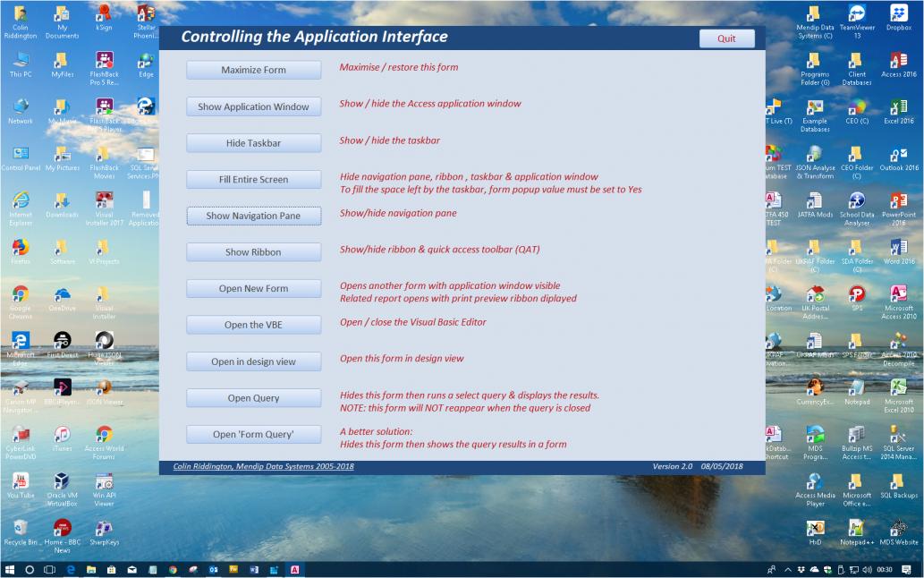Select the JATFA Mods desktop icon
This screenshot has height=578, width=924.
click(815, 205)
